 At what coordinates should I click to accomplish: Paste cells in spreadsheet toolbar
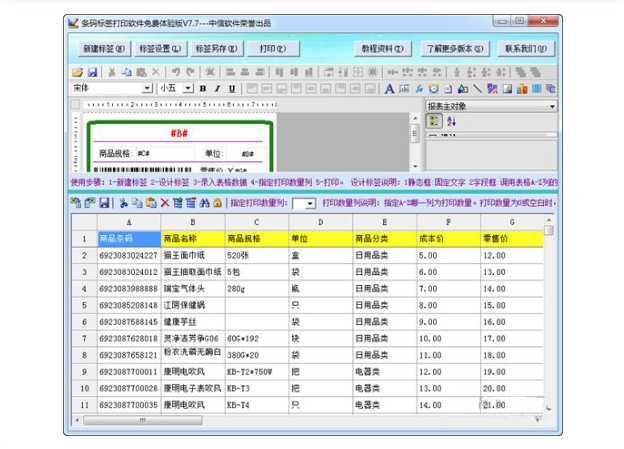click(151, 203)
